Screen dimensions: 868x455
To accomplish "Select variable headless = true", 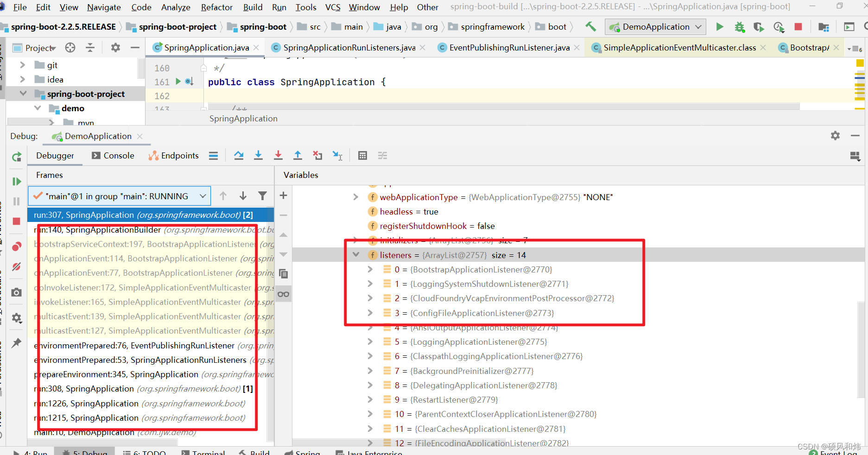I will pyautogui.click(x=409, y=211).
